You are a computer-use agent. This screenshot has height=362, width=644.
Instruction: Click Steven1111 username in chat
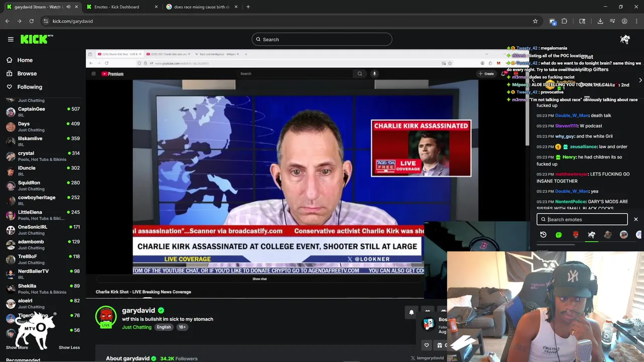coord(566,126)
